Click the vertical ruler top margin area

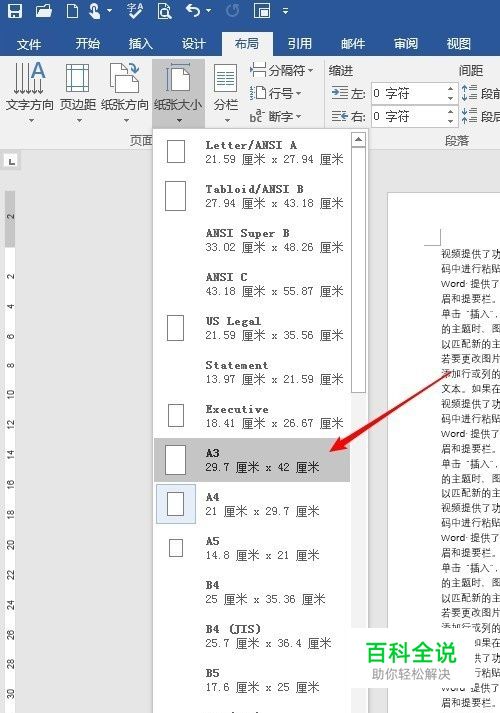tap(10, 219)
